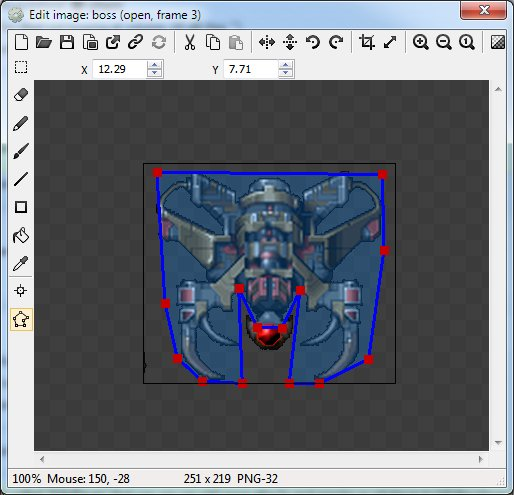Select the Pencil tool
The width and height of the screenshot is (514, 495).
pos(21,123)
